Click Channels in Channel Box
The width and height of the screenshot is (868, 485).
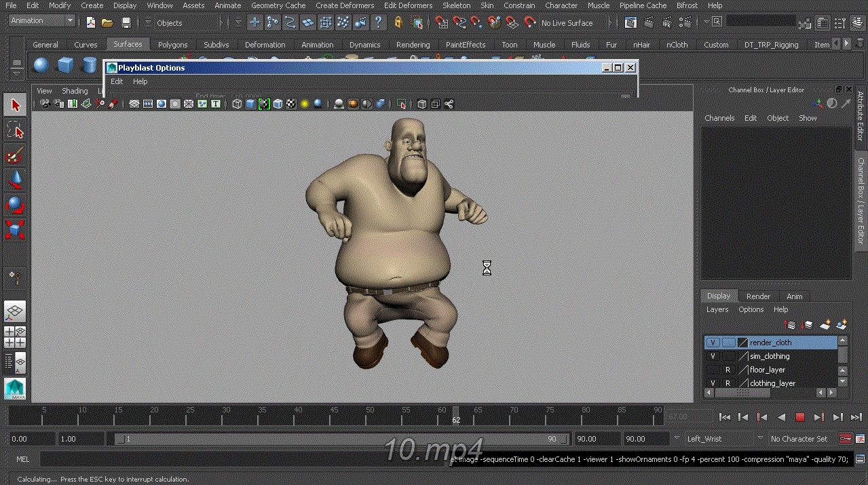719,118
